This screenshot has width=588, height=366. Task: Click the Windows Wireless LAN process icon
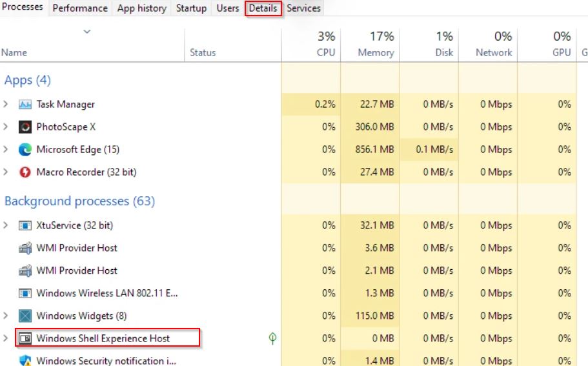25,293
